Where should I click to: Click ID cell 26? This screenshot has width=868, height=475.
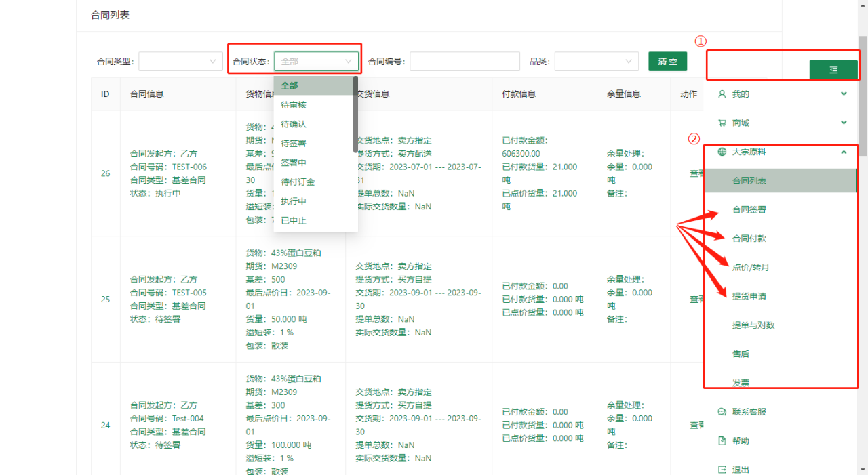click(106, 173)
